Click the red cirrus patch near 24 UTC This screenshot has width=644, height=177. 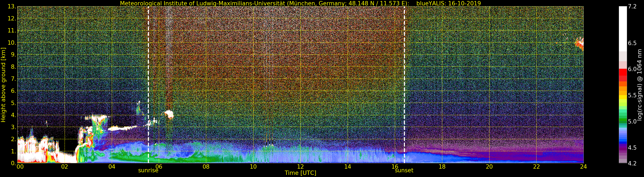point(579,44)
